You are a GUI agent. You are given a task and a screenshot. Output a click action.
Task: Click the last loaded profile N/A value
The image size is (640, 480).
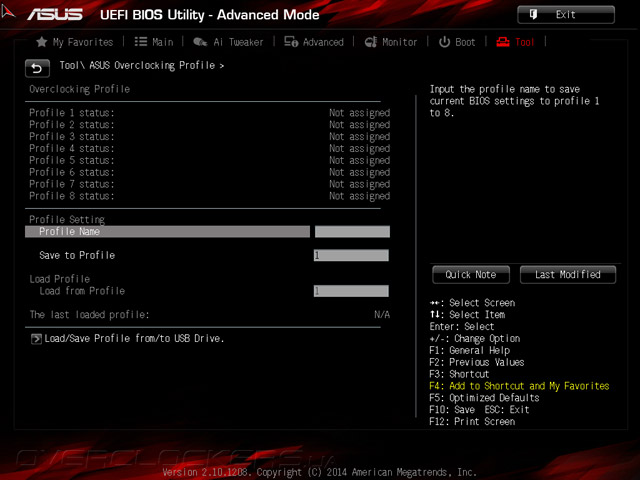tap(382, 315)
